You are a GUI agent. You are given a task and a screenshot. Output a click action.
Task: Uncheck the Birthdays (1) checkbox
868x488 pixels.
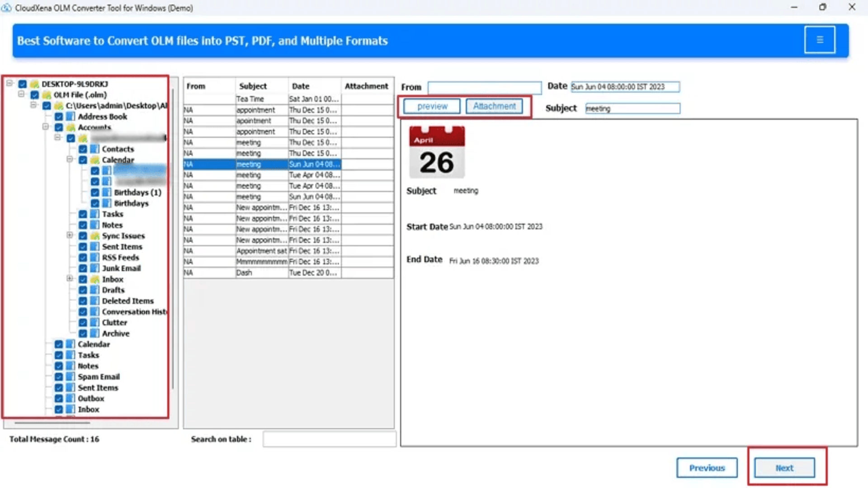[94, 192]
